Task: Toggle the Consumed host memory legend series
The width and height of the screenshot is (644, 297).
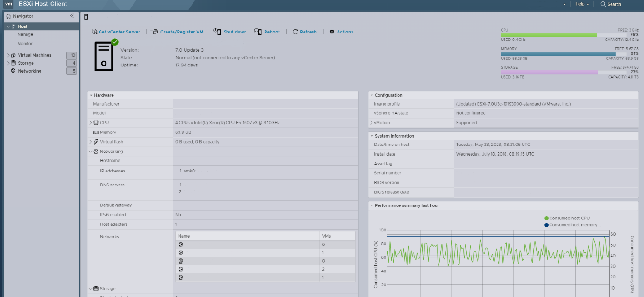Action: point(572,225)
